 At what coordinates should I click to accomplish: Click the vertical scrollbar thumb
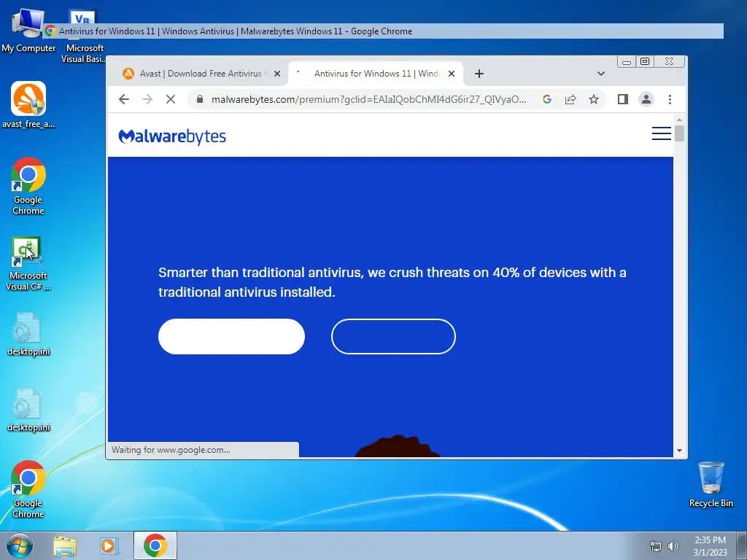click(679, 133)
